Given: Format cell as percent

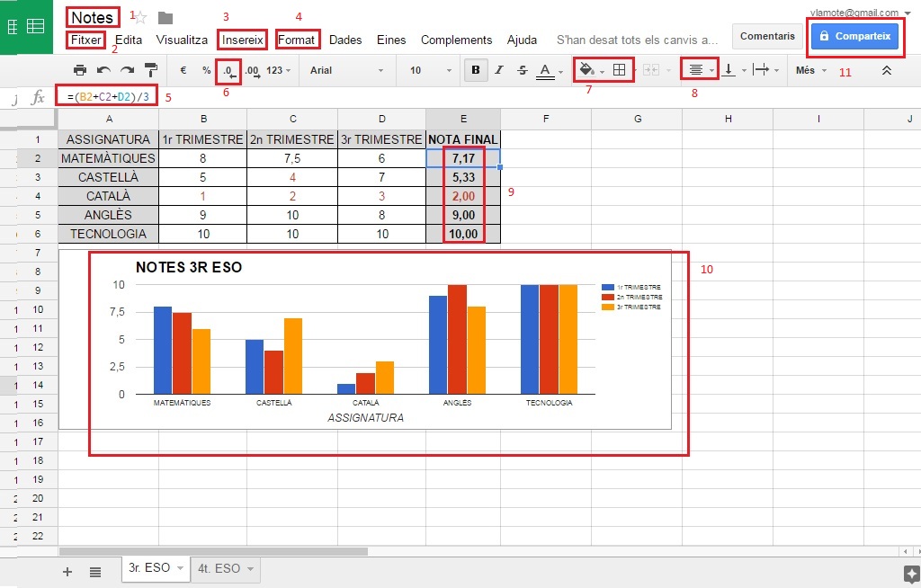Looking at the screenshot, I should [206, 70].
